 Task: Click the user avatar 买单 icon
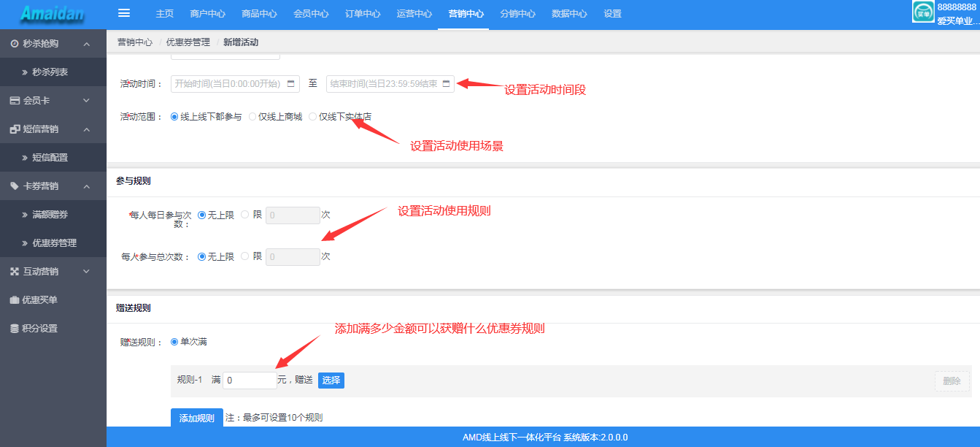[924, 12]
